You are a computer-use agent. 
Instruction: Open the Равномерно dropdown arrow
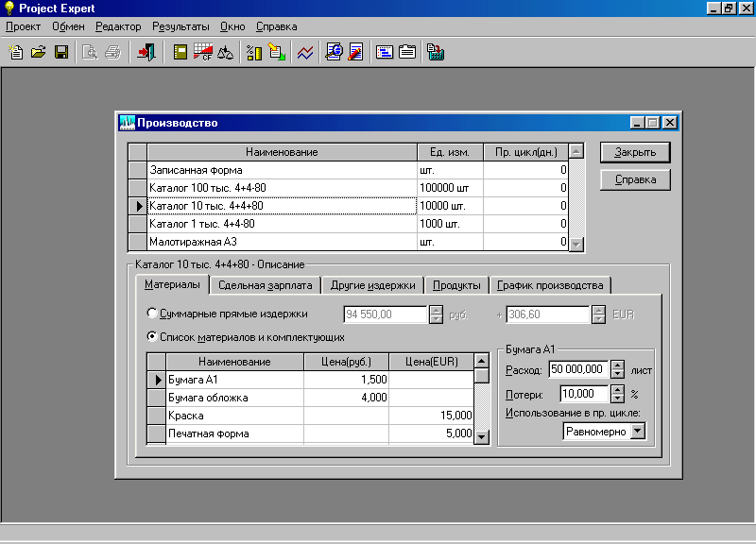[638, 431]
